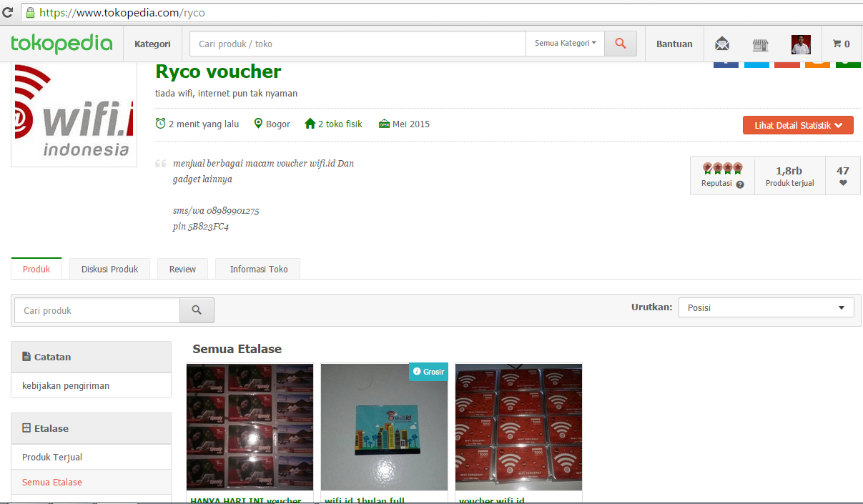Viewport: 863px width, 504px height.
Task: Open the Informasi Toko tab
Action: pos(259,269)
